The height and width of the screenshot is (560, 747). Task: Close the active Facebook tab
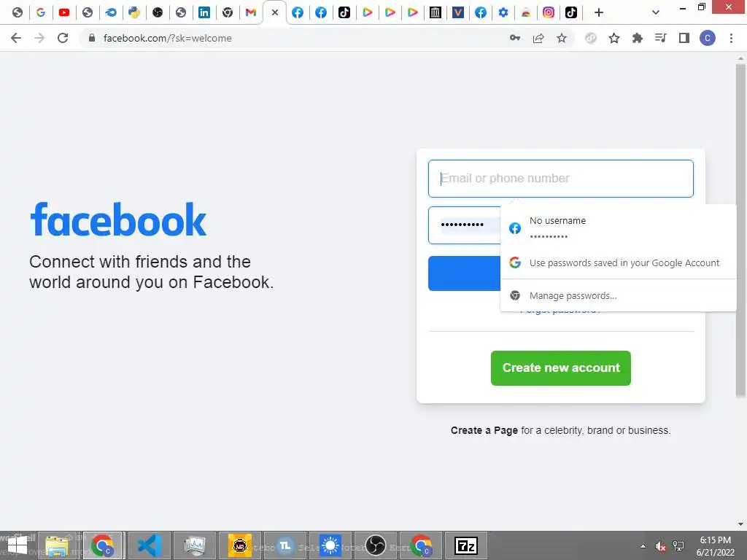(x=275, y=12)
